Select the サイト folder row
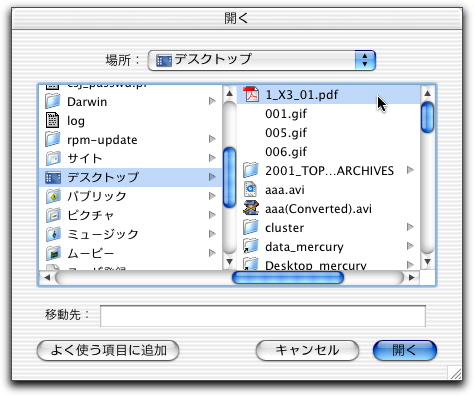This screenshot has width=474, height=396. [130, 158]
